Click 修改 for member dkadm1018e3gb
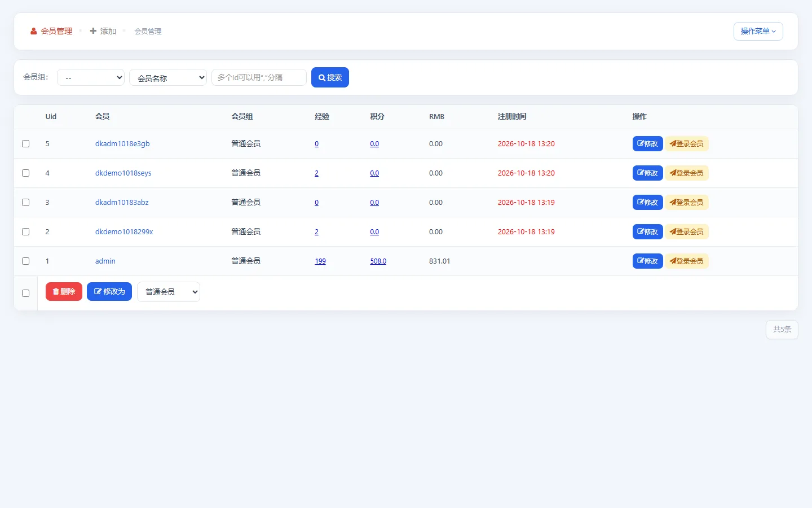This screenshot has height=508, width=812. 647,144
